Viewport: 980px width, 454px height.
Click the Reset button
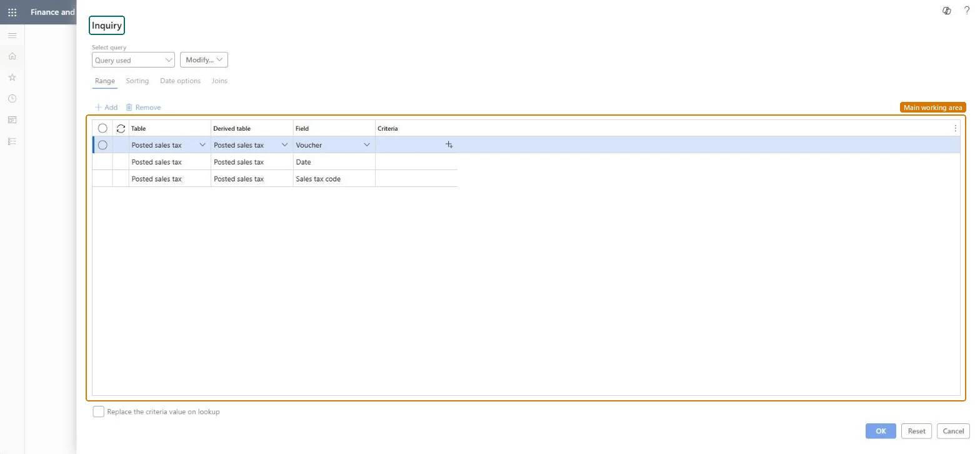[916, 431]
